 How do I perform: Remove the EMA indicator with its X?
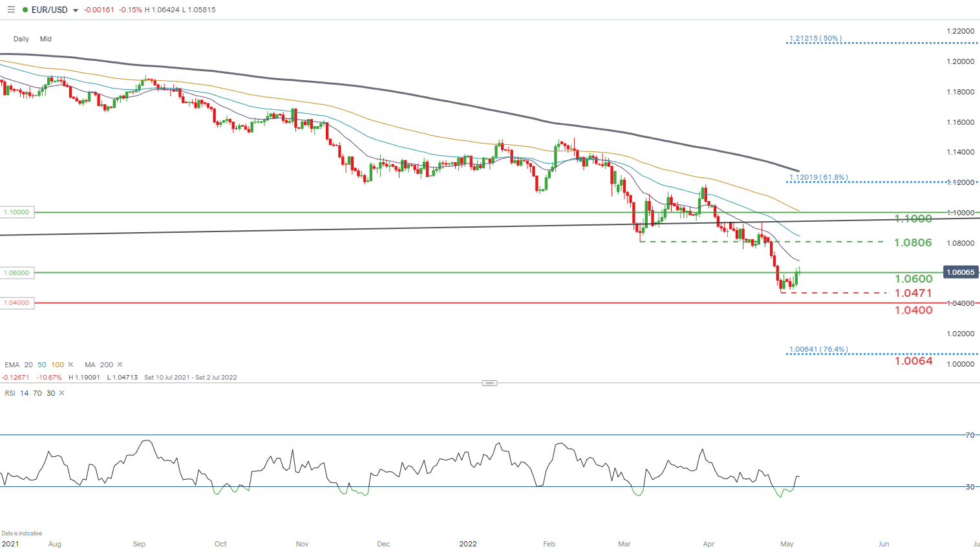tap(70, 365)
